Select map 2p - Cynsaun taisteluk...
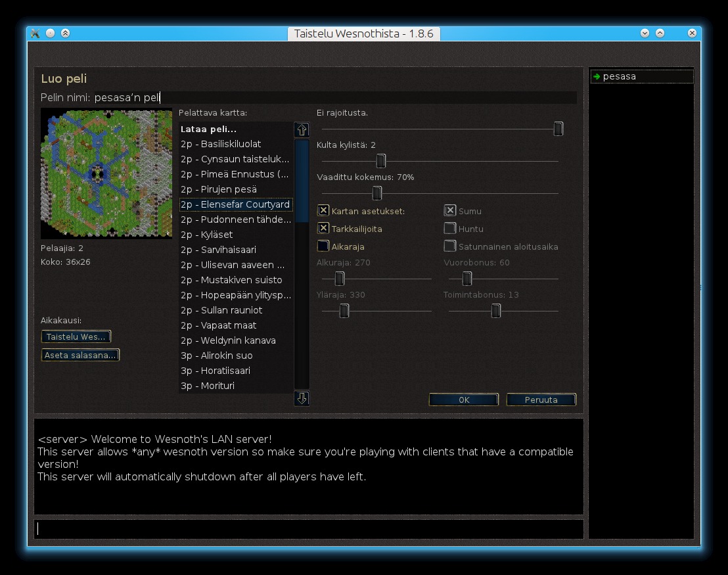The height and width of the screenshot is (575, 728). (236, 159)
